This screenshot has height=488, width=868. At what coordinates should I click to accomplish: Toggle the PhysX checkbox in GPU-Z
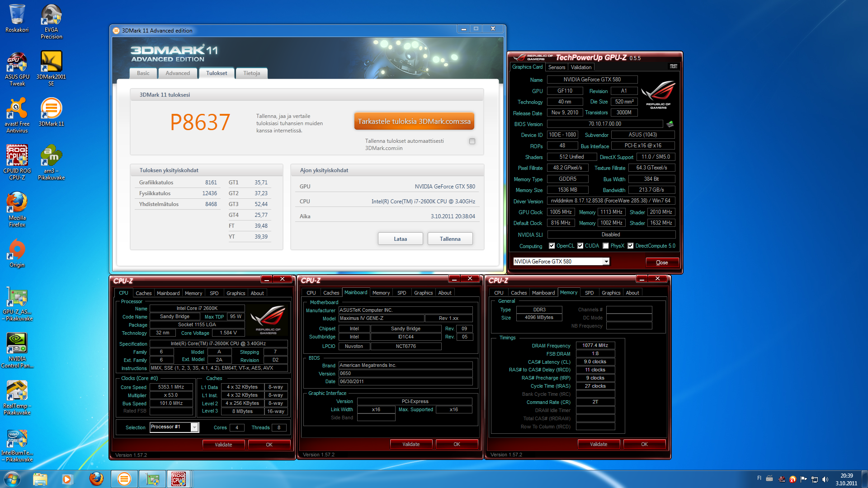coord(605,246)
